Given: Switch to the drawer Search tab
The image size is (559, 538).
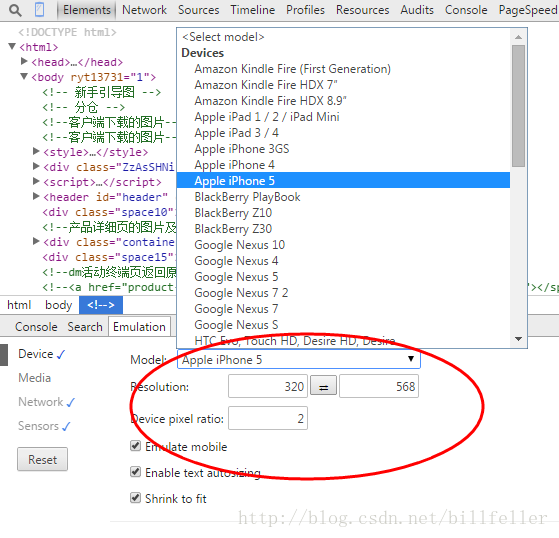Looking at the screenshot, I should 85,327.
